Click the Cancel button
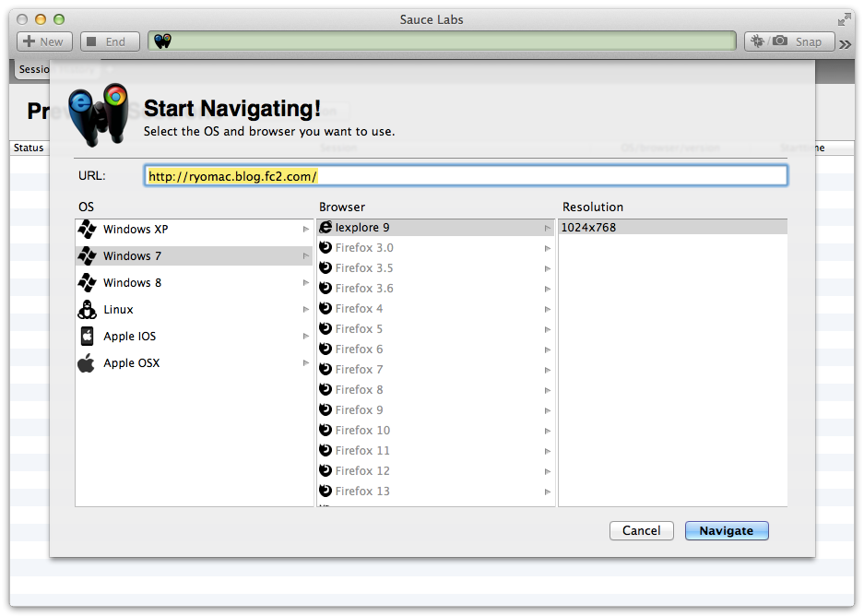 click(x=642, y=530)
